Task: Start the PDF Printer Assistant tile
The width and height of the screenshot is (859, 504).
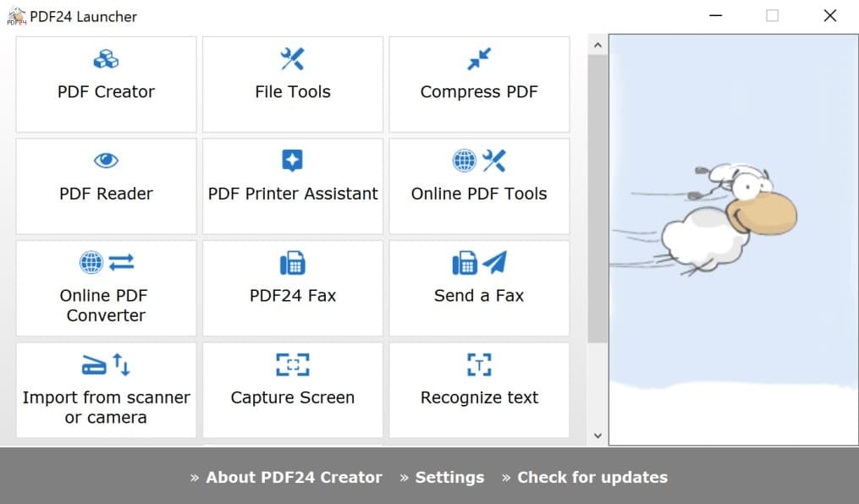Action: coord(293,186)
